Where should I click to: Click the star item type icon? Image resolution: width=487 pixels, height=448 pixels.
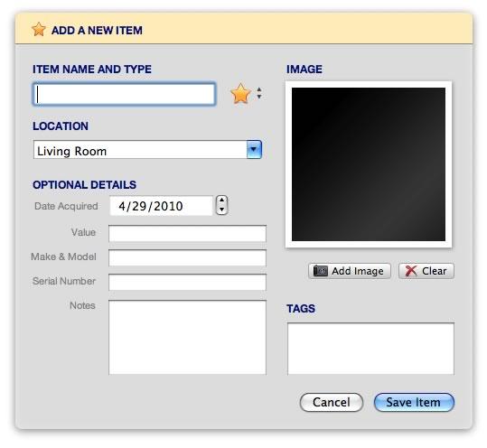click(240, 93)
